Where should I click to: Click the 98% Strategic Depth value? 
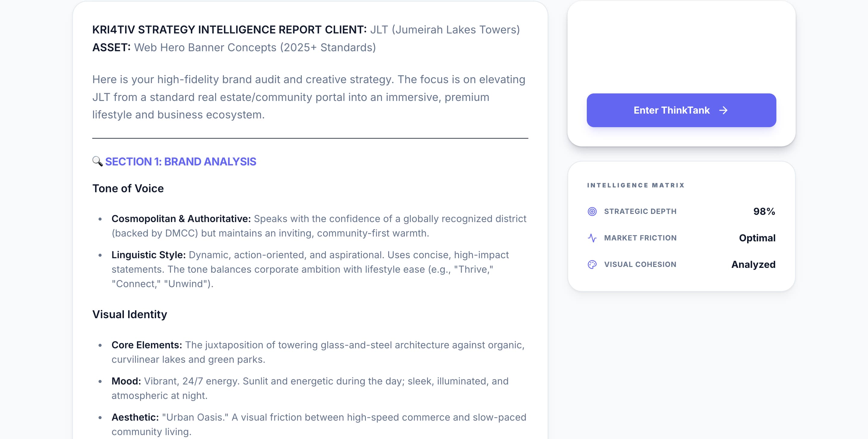763,211
